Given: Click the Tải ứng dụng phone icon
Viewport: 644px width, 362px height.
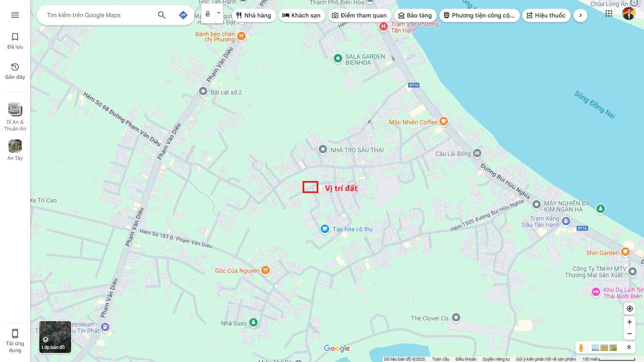Looking at the screenshot, I should click(15, 341).
